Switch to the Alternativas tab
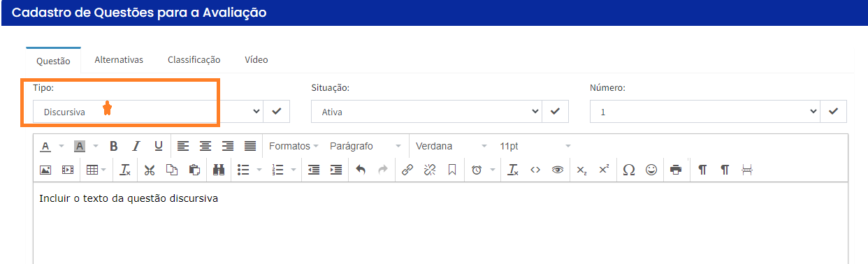This screenshot has height=264, width=868. click(119, 60)
